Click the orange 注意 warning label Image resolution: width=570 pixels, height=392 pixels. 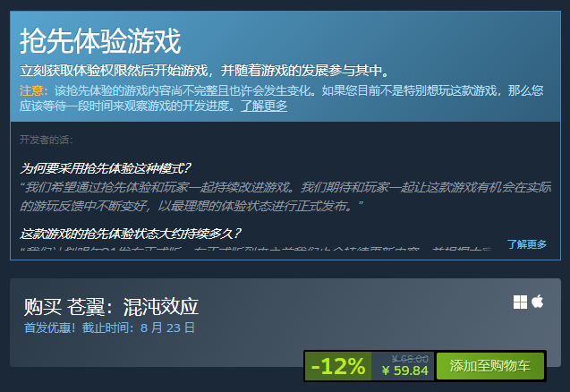(31, 90)
